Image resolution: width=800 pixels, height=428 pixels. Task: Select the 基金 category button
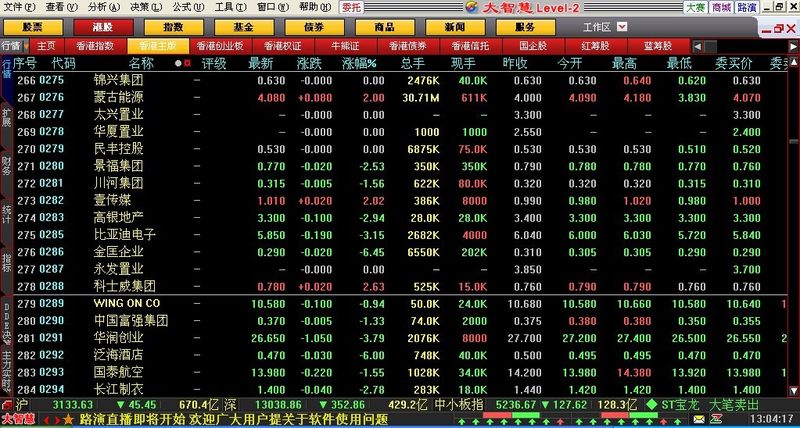click(x=244, y=27)
